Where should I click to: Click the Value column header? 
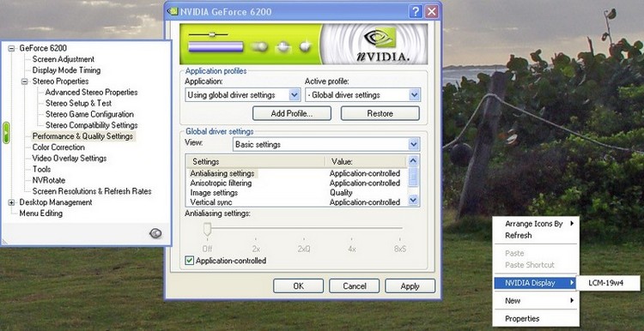pos(366,161)
